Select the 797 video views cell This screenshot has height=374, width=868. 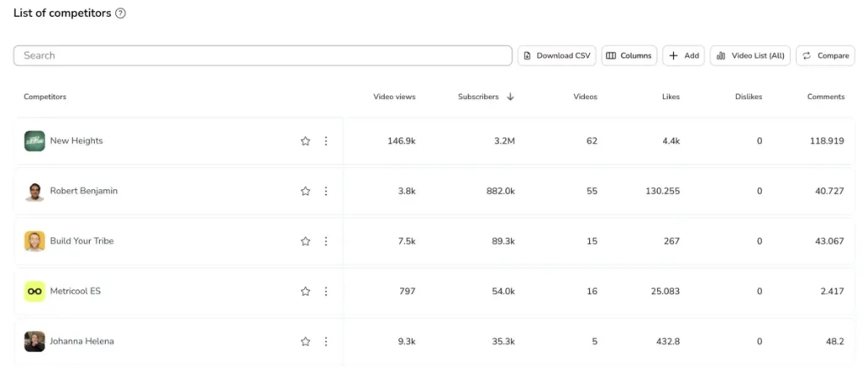pyautogui.click(x=407, y=292)
